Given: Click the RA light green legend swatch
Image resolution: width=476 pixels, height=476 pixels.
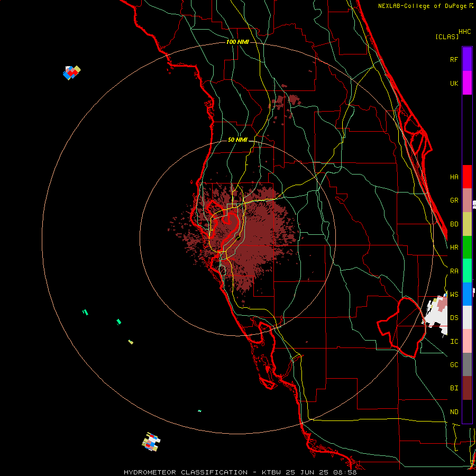Looking at the screenshot, I should pos(467,271).
